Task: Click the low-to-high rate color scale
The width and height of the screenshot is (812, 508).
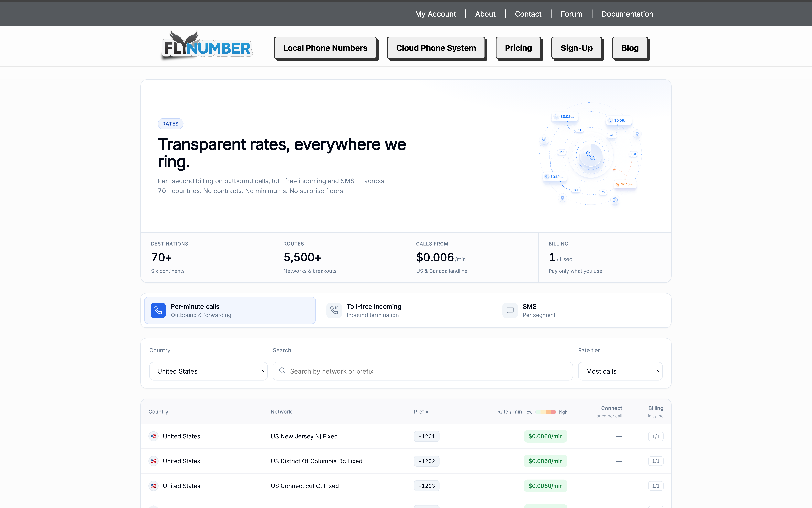Action: click(545, 412)
